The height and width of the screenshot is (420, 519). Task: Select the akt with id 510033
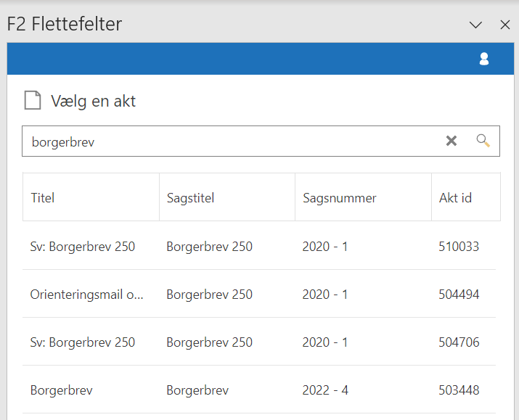[x=459, y=247]
